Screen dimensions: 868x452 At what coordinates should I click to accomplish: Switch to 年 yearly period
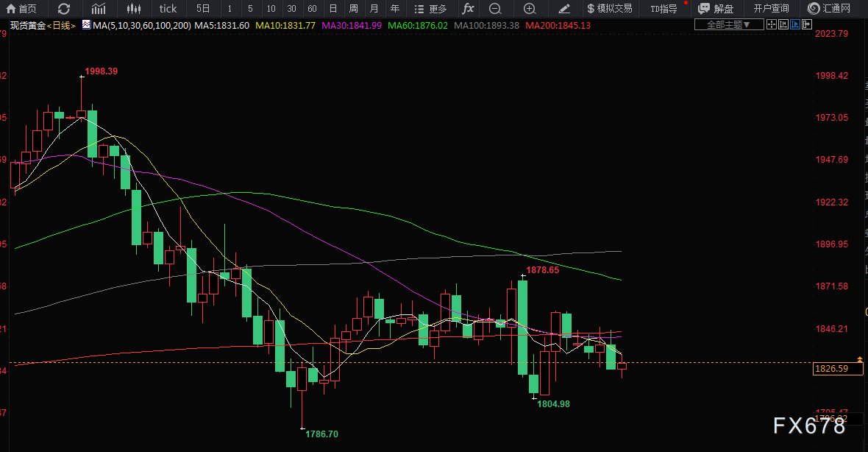395,8
